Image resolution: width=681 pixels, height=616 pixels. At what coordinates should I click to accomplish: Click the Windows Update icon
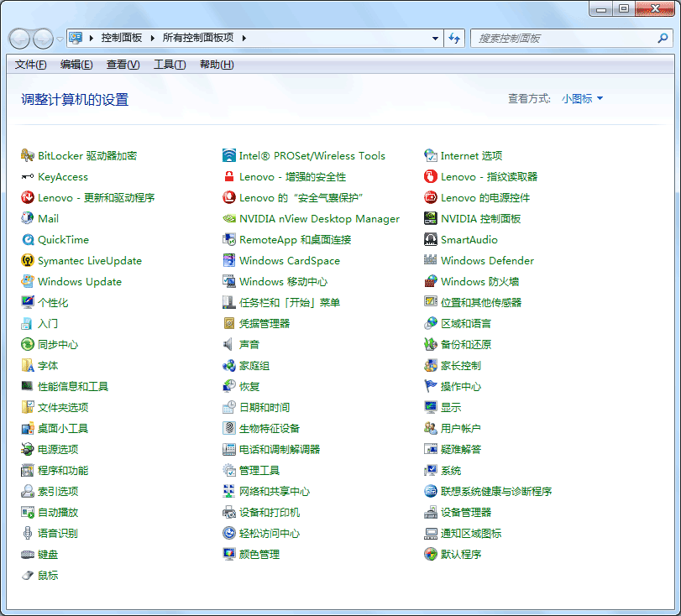tap(28, 281)
